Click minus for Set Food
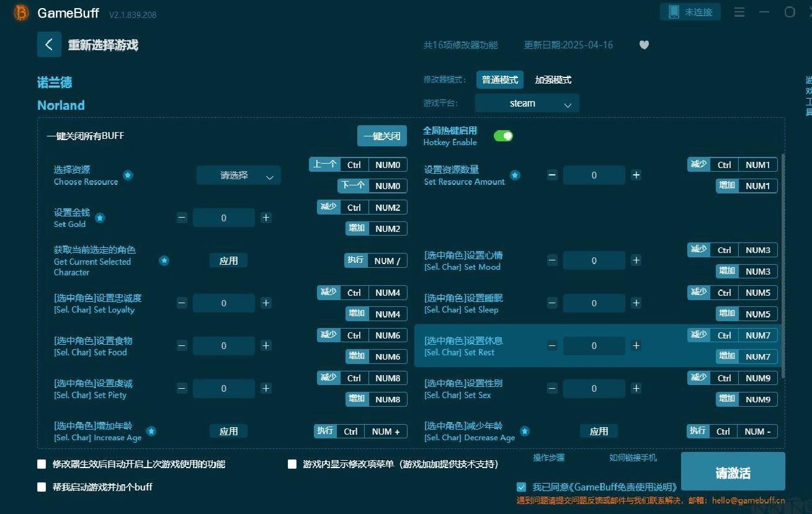This screenshot has width=812, height=514. [x=182, y=345]
